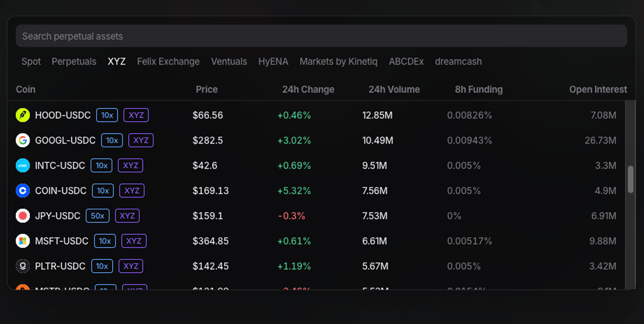This screenshot has width=644, height=324.
Task: Click the INTC-USDC Intel logo icon
Action: (23, 166)
